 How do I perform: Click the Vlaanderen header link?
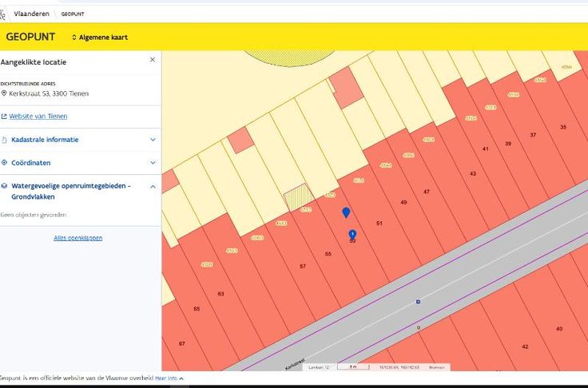tap(31, 14)
